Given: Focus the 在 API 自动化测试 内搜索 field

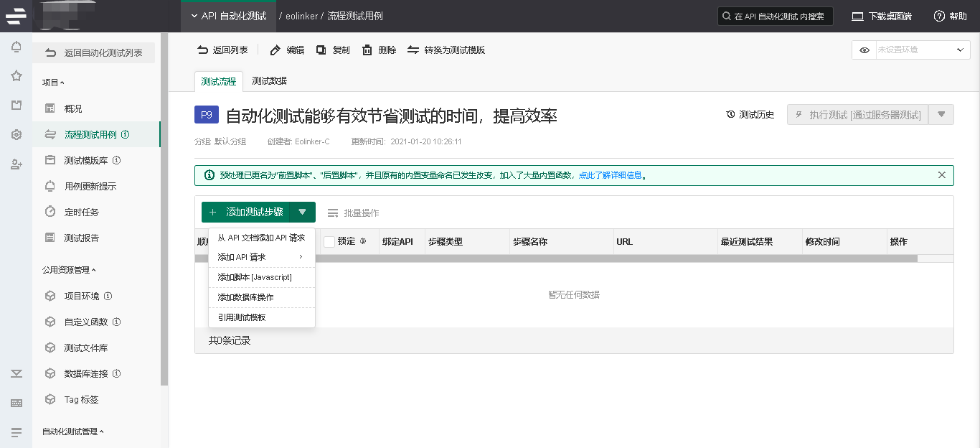Looking at the screenshot, I should pyautogui.click(x=776, y=17).
